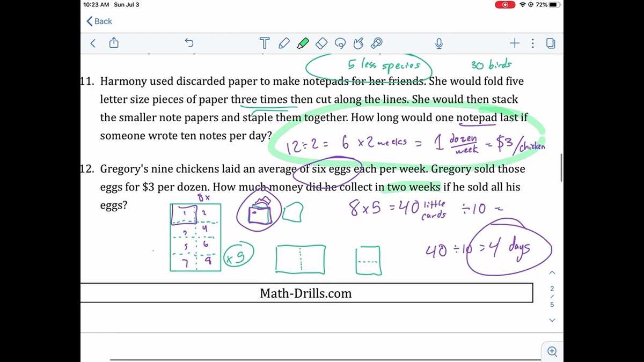644x362 pixels.
Task: Tap the Wi-Fi status icon
Action: click(x=522, y=5)
